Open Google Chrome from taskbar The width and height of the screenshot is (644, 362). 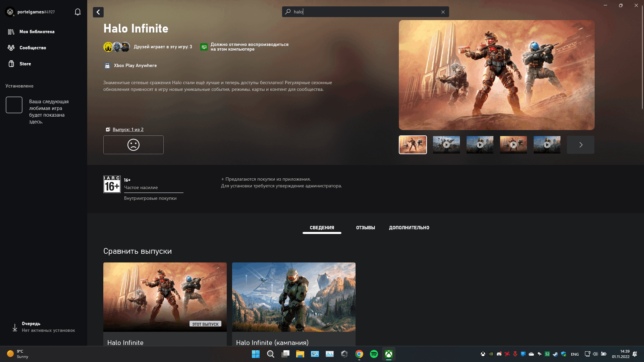(x=359, y=354)
